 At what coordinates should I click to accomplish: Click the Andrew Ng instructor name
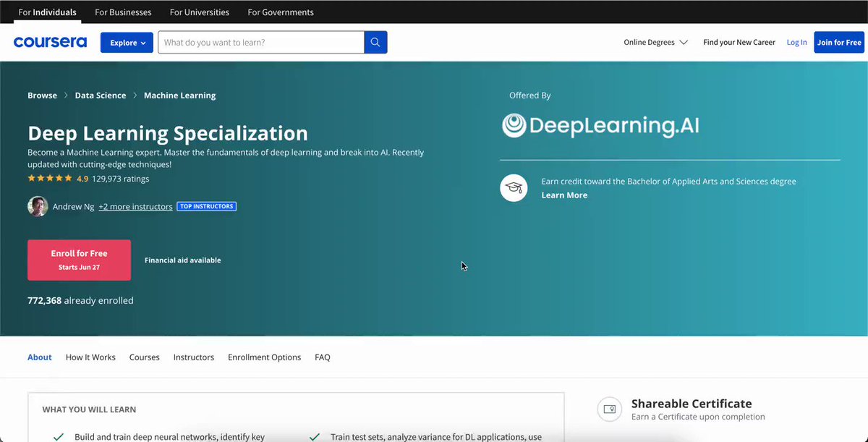pyautogui.click(x=73, y=207)
